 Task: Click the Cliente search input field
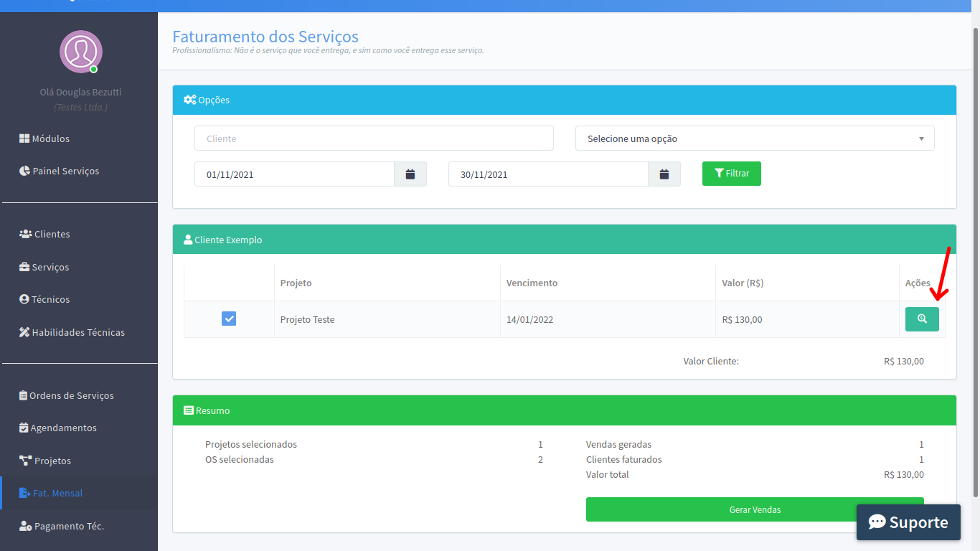point(374,138)
